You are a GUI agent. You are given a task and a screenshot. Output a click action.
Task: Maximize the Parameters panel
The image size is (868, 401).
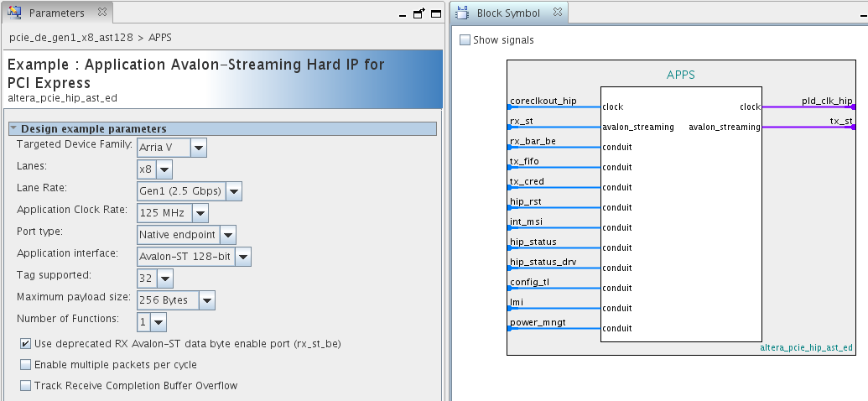[436, 14]
